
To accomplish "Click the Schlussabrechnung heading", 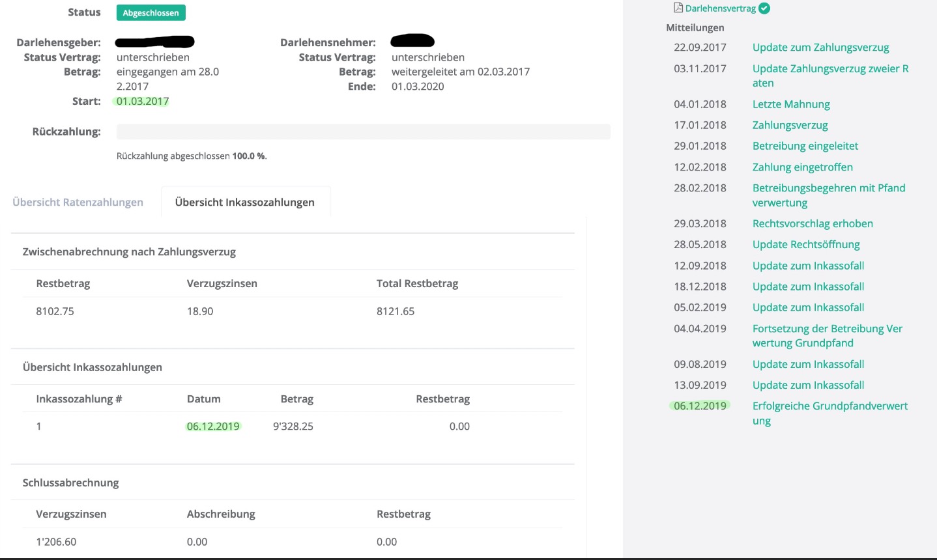I will point(70,483).
